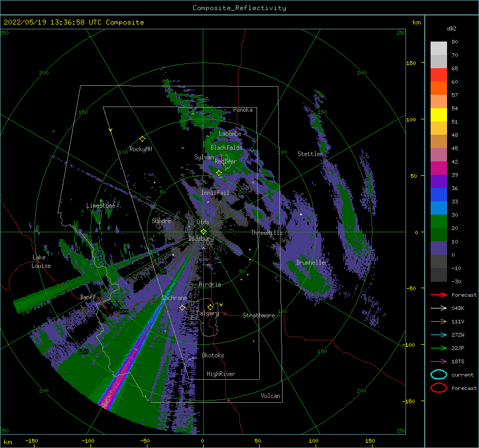The width and height of the screenshot is (479, 448).
Task: Choose the light blue swatch between 33 and 30 dBZ
Action: (x=439, y=208)
